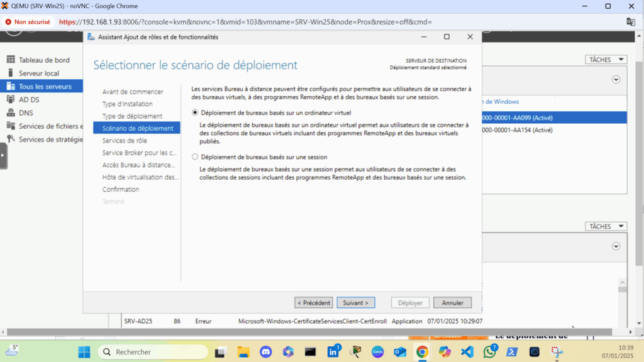Click the Suivant button
This screenshot has height=362, width=644.
point(356,302)
